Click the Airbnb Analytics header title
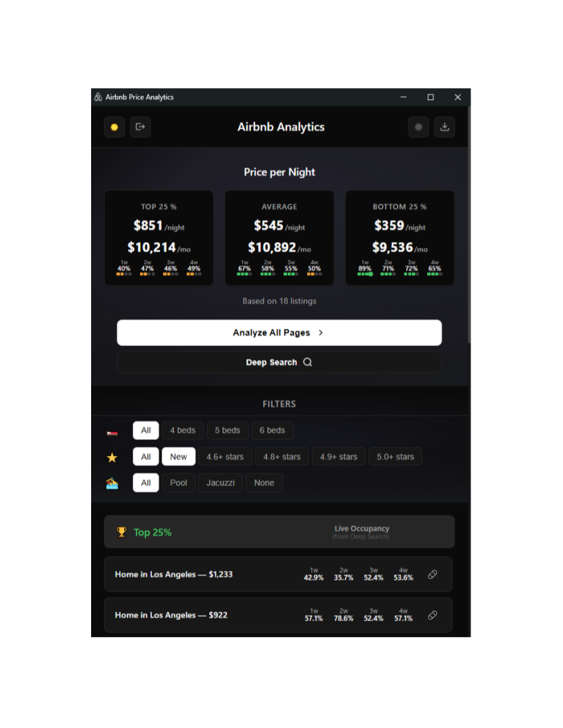The width and height of the screenshot is (563, 728). [281, 127]
